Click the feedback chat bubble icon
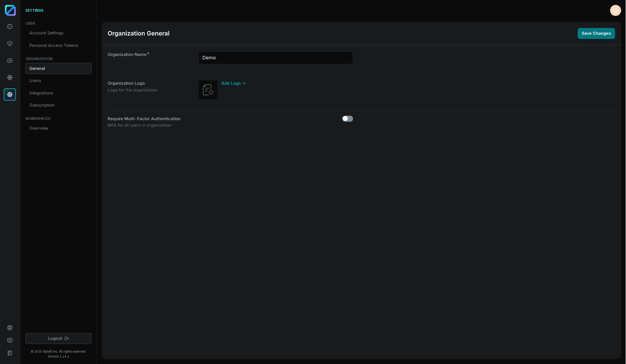This screenshot has width=626, height=364. point(10,341)
